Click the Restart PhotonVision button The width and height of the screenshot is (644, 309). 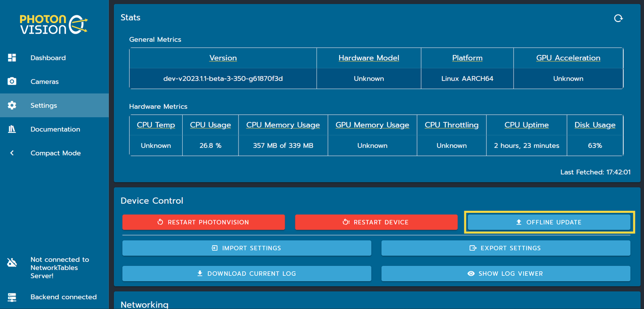tap(203, 222)
